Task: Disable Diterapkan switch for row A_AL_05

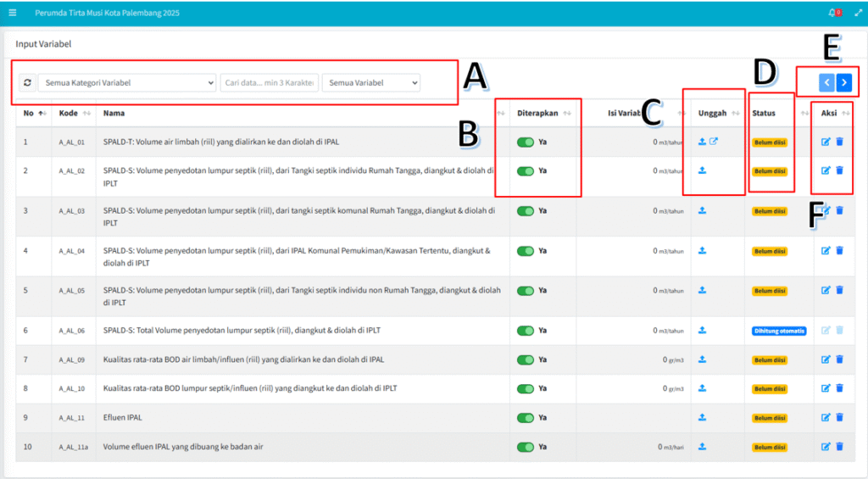Action: pos(526,290)
